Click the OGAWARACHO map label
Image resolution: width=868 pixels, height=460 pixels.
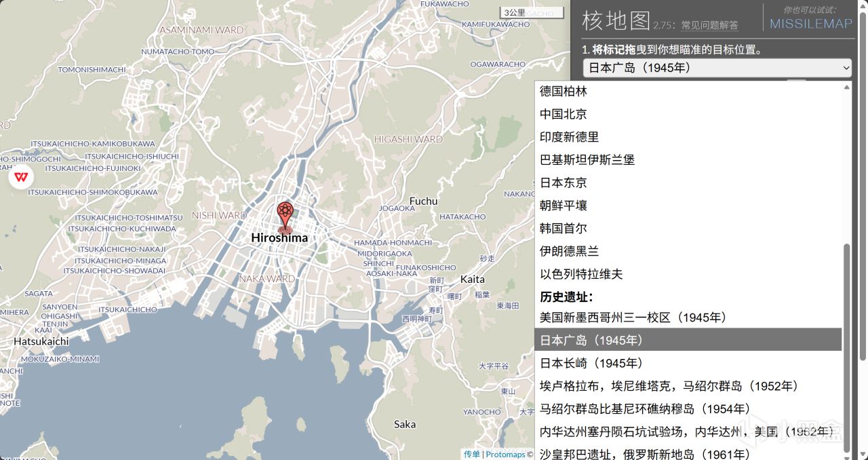[x=498, y=64]
